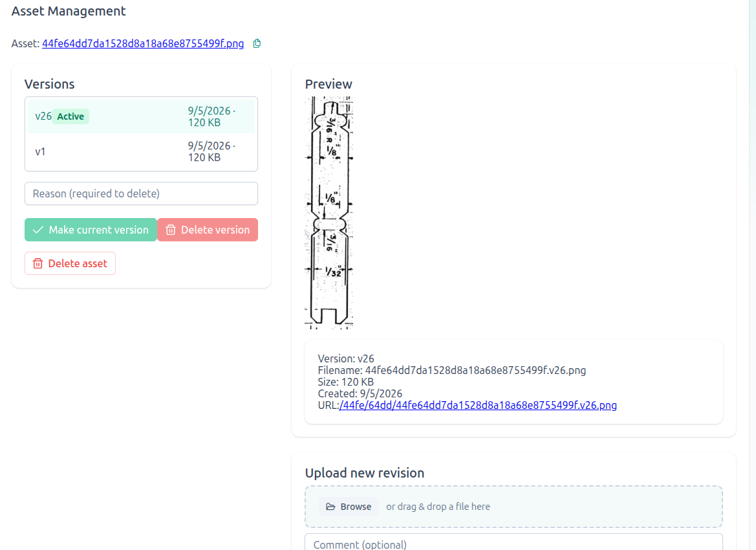This screenshot has height=550, width=756.
Task: Select version v26 in the Versions list
Action: pos(141,116)
